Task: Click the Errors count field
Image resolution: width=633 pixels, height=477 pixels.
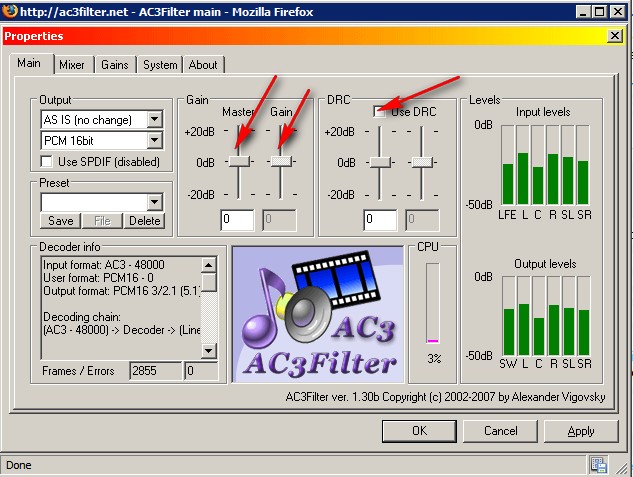Action: coord(201,370)
